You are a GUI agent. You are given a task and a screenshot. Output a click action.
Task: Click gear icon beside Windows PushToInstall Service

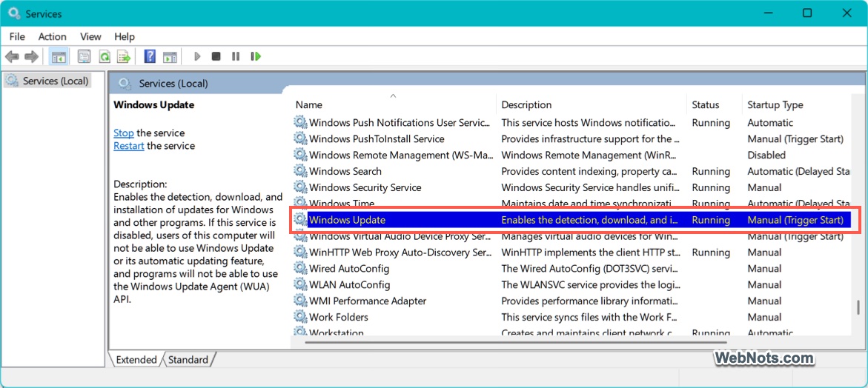point(300,138)
